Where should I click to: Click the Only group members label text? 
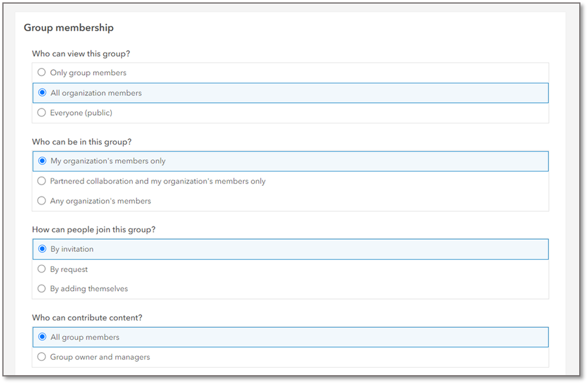pos(88,72)
